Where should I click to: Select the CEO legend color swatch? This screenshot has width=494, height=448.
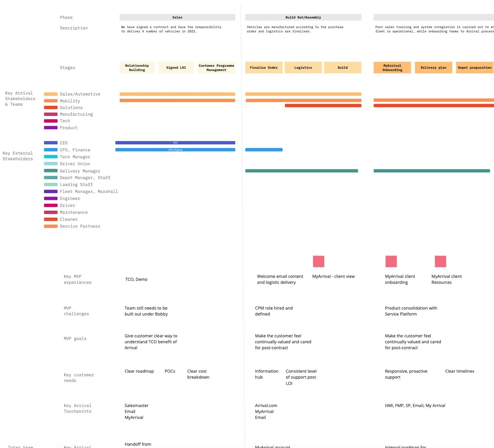(x=51, y=143)
